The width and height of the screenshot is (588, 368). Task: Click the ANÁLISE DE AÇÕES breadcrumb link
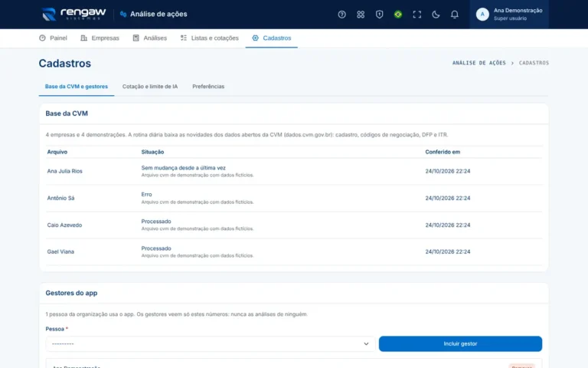pyautogui.click(x=479, y=63)
